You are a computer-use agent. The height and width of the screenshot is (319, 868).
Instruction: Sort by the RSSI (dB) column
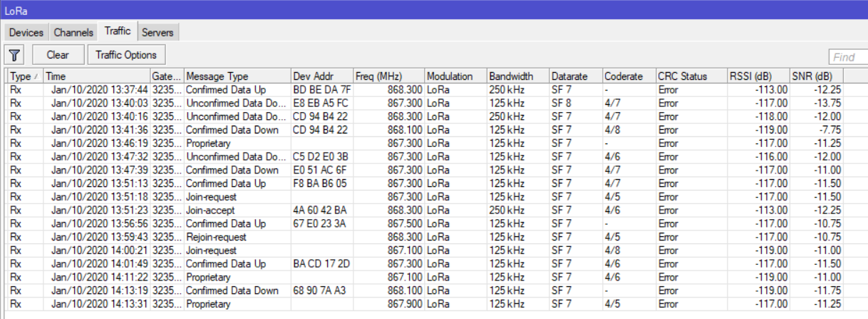(x=757, y=76)
